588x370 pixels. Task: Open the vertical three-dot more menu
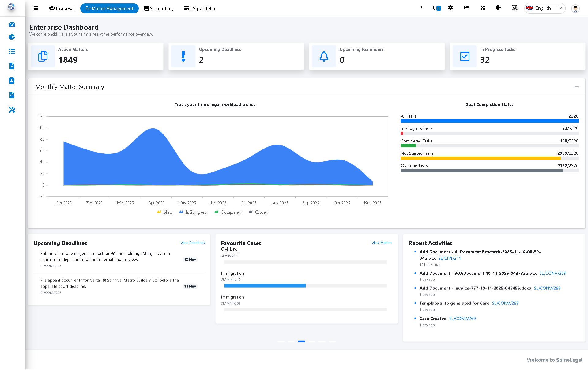pyautogui.click(x=421, y=8)
